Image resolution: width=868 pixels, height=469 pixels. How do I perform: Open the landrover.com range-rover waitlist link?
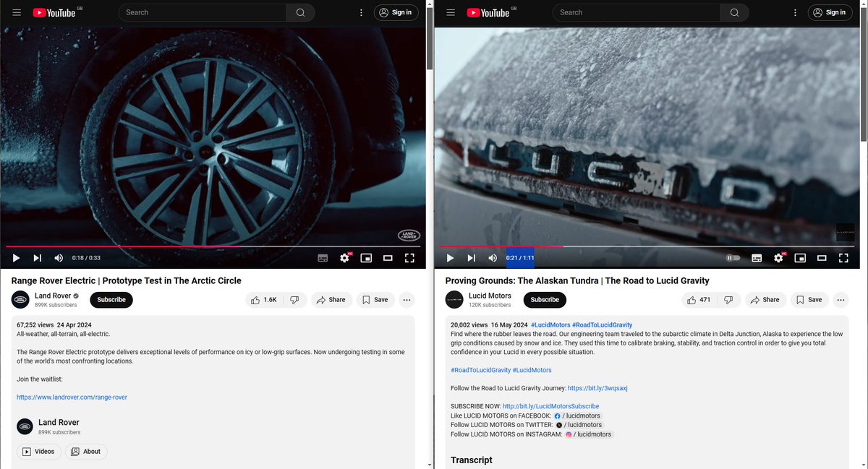[x=71, y=397]
